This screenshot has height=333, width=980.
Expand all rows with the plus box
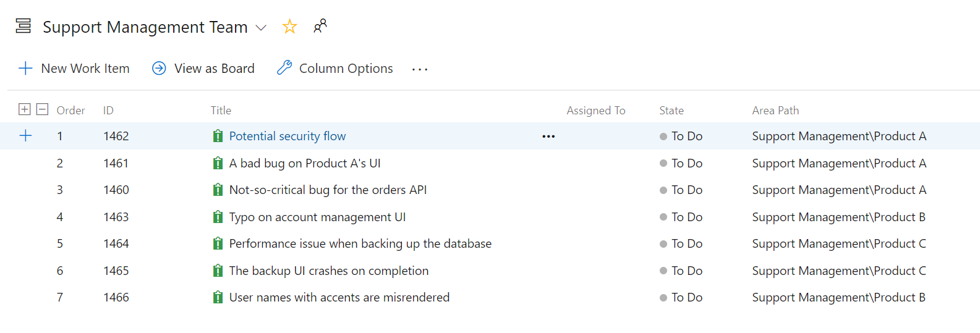(x=25, y=109)
